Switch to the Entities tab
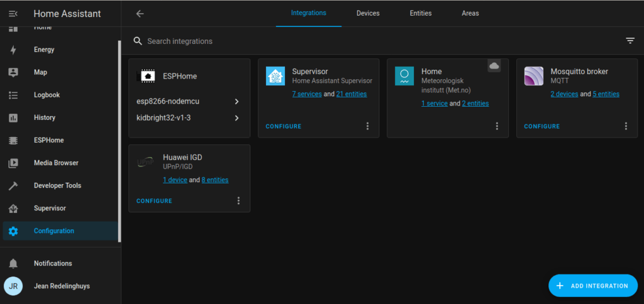The height and width of the screenshot is (304, 644). [421, 13]
